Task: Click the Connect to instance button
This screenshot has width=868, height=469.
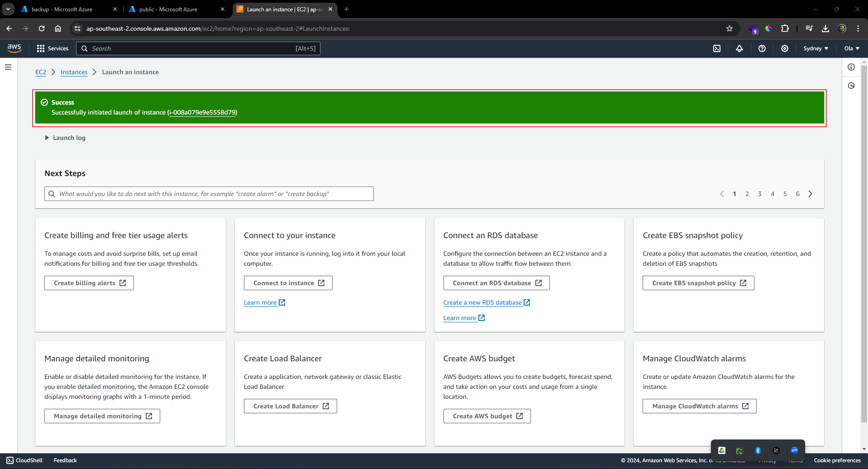Action: coord(288,282)
